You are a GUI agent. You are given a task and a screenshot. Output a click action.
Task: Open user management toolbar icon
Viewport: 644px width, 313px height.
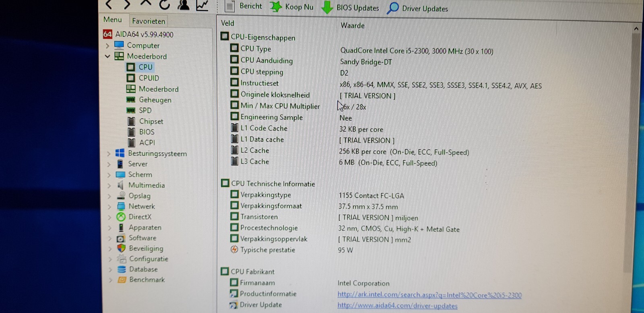pyautogui.click(x=184, y=5)
